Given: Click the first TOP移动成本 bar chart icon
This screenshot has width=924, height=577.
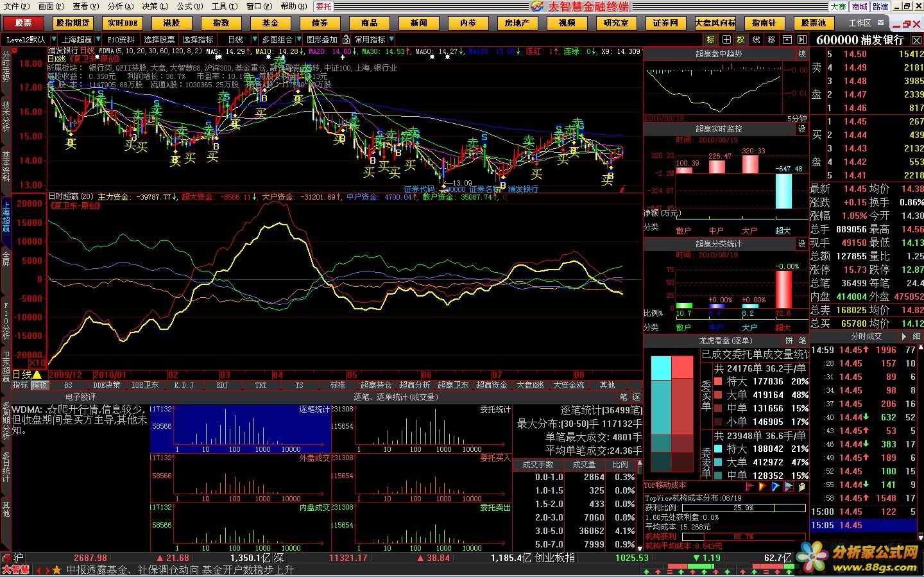Looking at the screenshot, I should click(749, 487).
